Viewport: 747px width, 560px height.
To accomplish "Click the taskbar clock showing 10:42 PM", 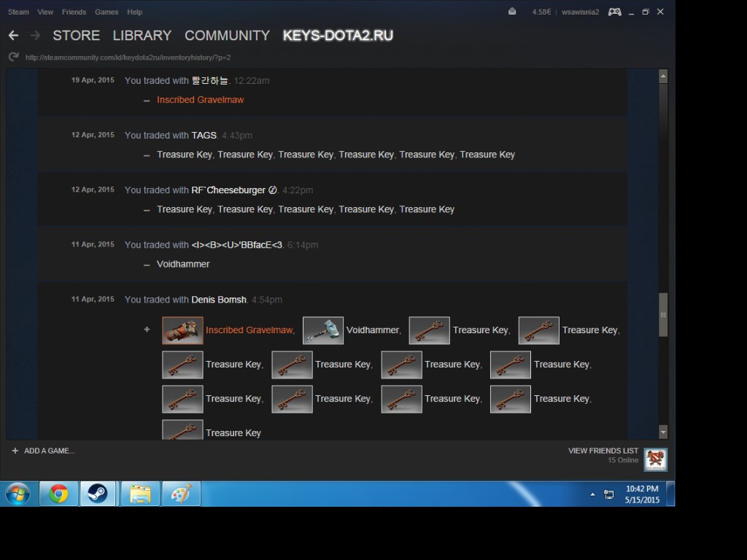I will coord(642,494).
